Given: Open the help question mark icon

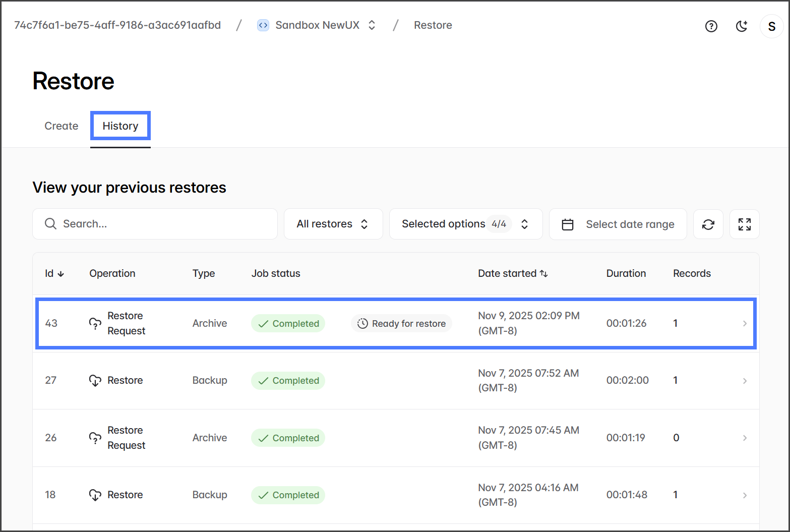Looking at the screenshot, I should click(x=711, y=26).
